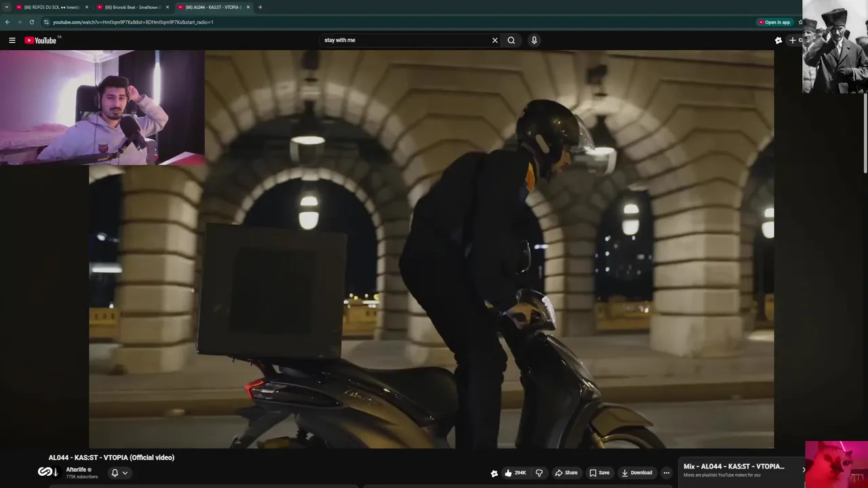This screenshot has width=868, height=488.
Task: Switch to the RÜFÜS DU SOL tab
Action: pos(52,7)
